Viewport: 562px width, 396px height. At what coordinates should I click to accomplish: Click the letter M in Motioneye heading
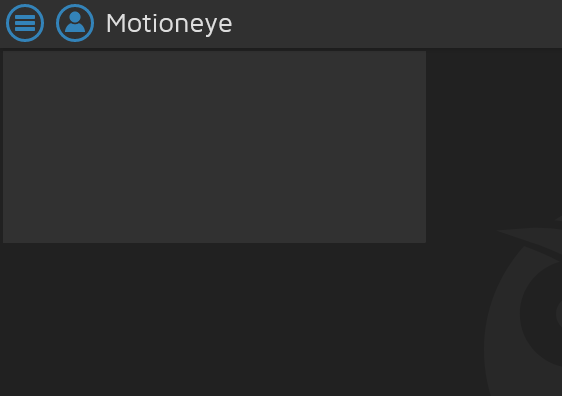click(x=116, y=23)
